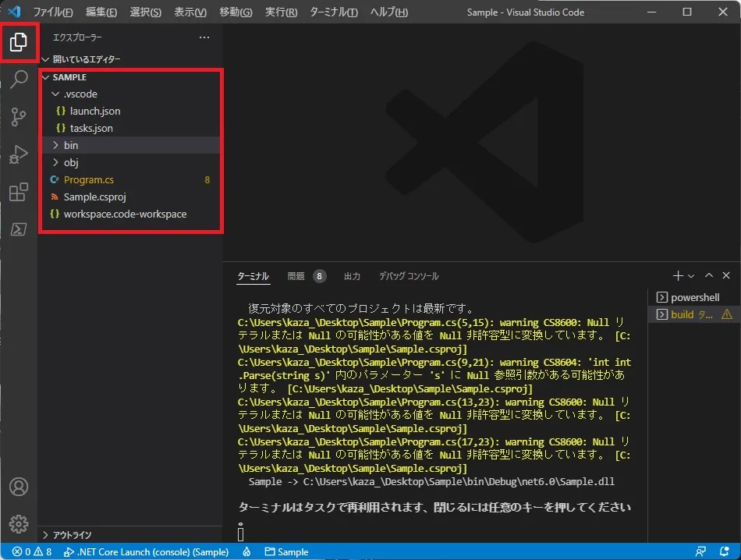Switch to the 問題 tab

pos(296,276)
